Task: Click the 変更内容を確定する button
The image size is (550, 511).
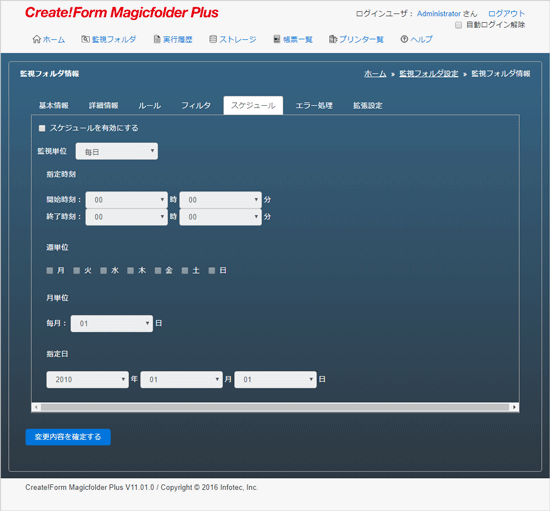Action: coord(68,437)
